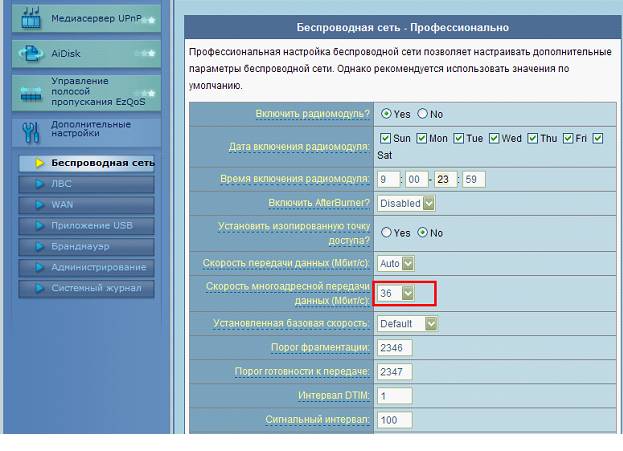Viewport: 623px width, 451px height.
Task: Click the yellow arrow beside Беспроводная сеть
Action: [x=39, y=162]
